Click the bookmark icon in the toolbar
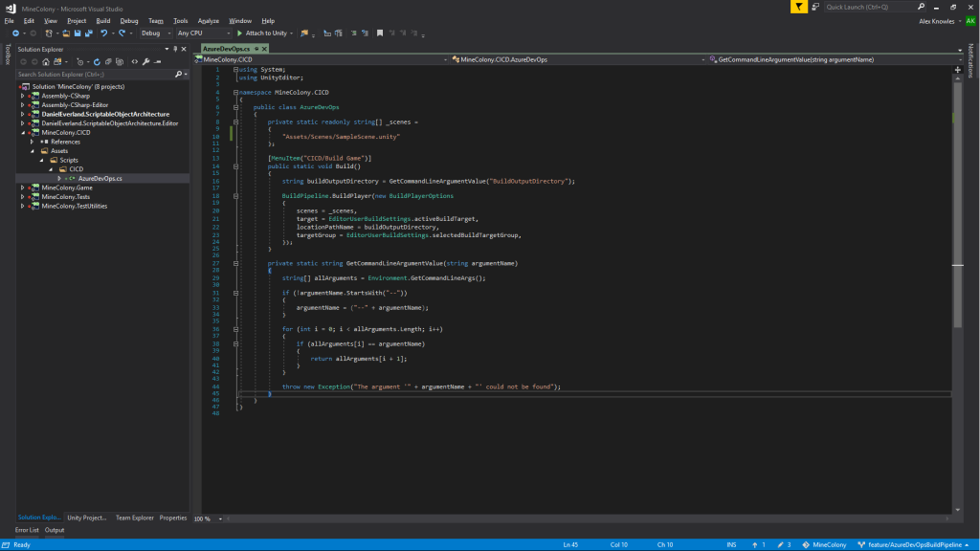 380,33
